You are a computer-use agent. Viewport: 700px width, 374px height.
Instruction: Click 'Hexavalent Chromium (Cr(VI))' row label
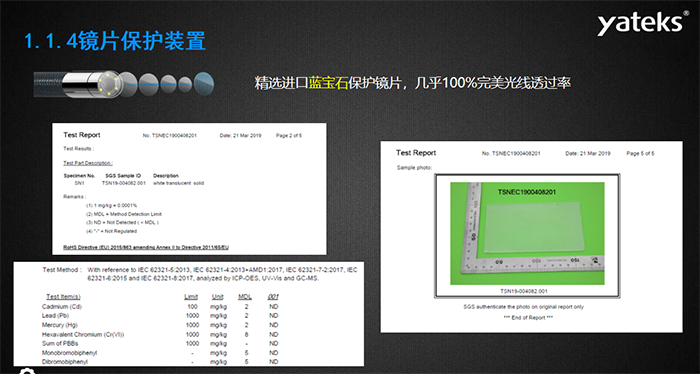coord(83,335)
